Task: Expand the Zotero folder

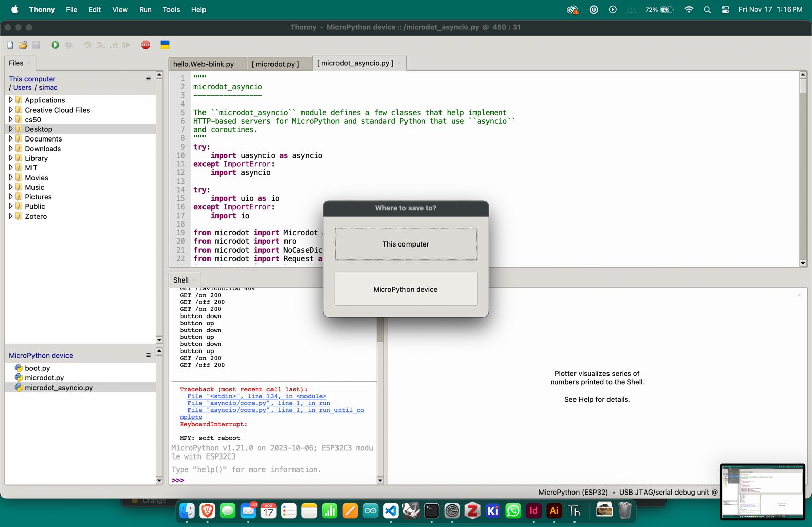Action: point(11,216)
